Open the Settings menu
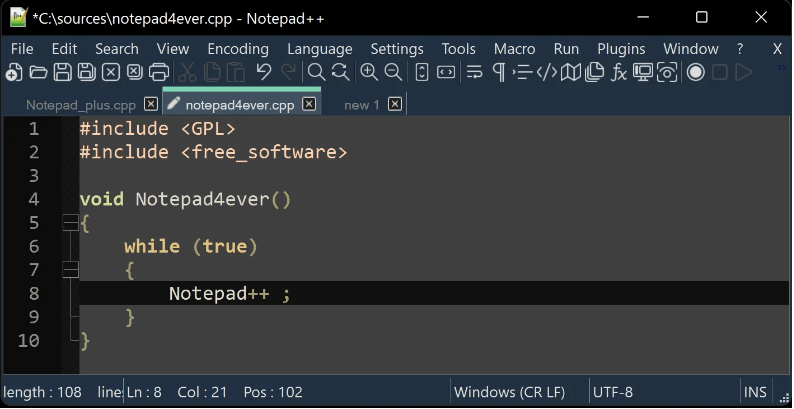Image resolution: width=794 pixels, height=409 pixels. point(397,49)
